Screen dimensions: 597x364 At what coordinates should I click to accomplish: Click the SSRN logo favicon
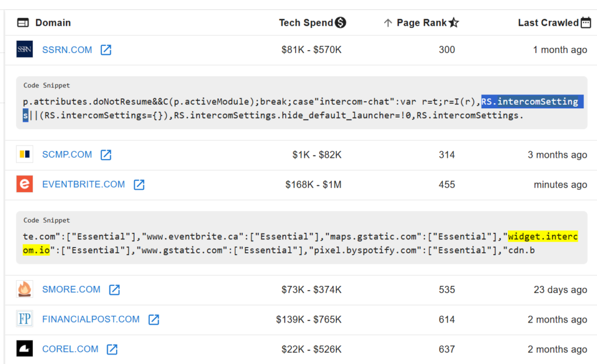[24, 50]
